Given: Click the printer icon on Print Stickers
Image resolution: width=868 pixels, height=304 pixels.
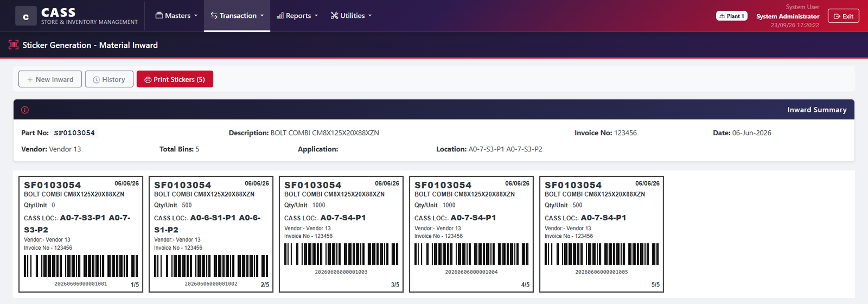Looking at the screenshot, I should (148, 80).
